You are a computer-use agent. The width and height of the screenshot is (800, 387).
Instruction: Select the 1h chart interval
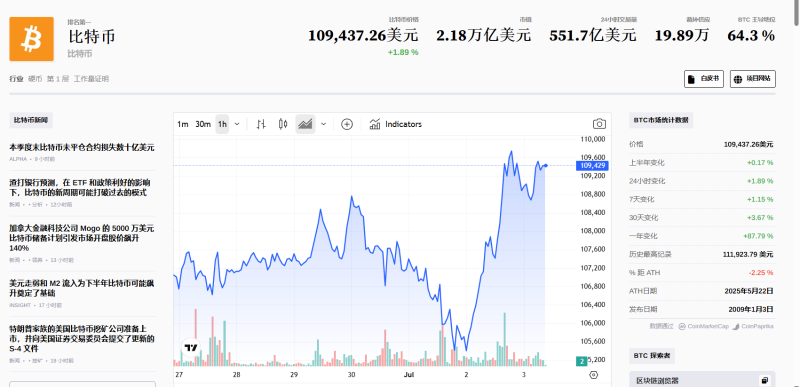[222, 124]
